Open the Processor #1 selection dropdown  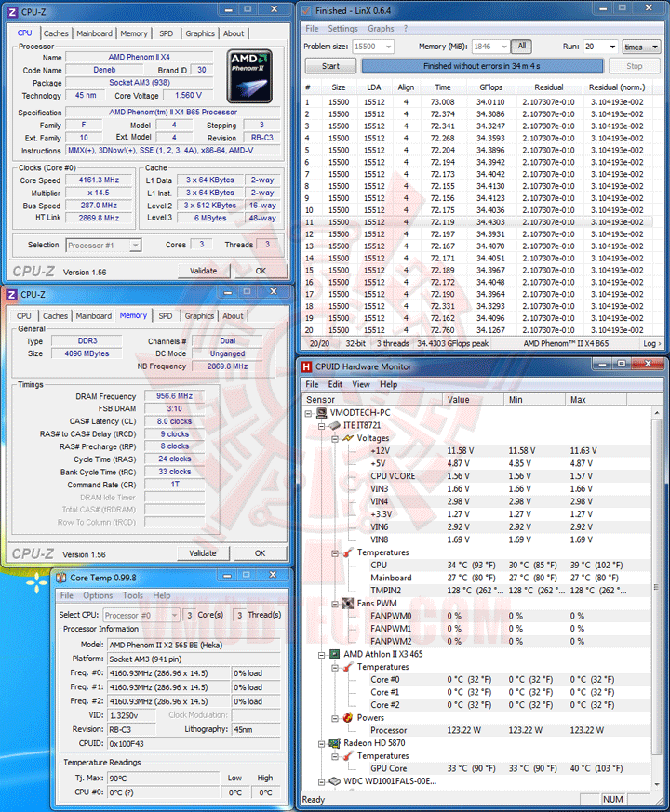pyautogui.click(x=135, y=246)
